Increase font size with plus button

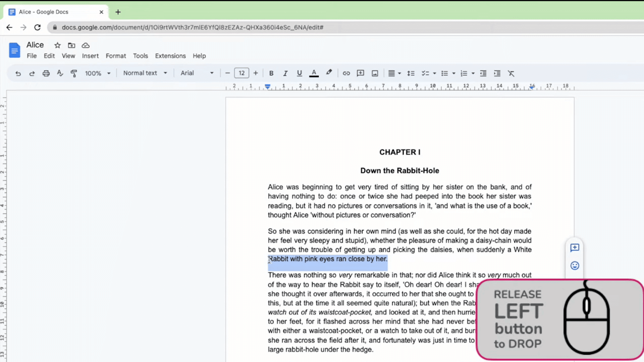point(256,73)
